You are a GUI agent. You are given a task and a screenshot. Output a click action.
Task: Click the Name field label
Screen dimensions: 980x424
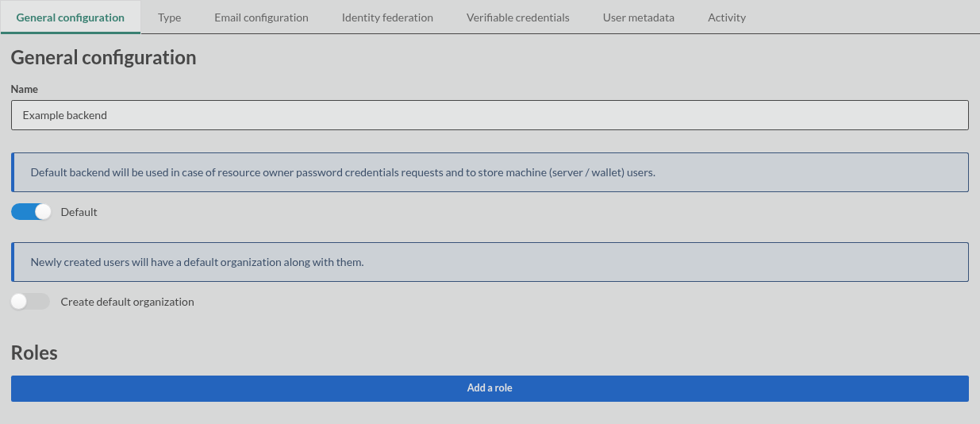click(25, 90)
